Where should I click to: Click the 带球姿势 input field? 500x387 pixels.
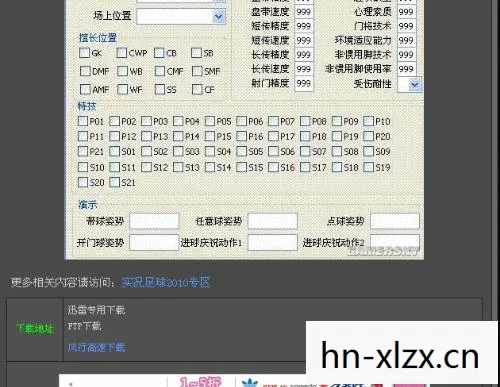pos(154,221)
